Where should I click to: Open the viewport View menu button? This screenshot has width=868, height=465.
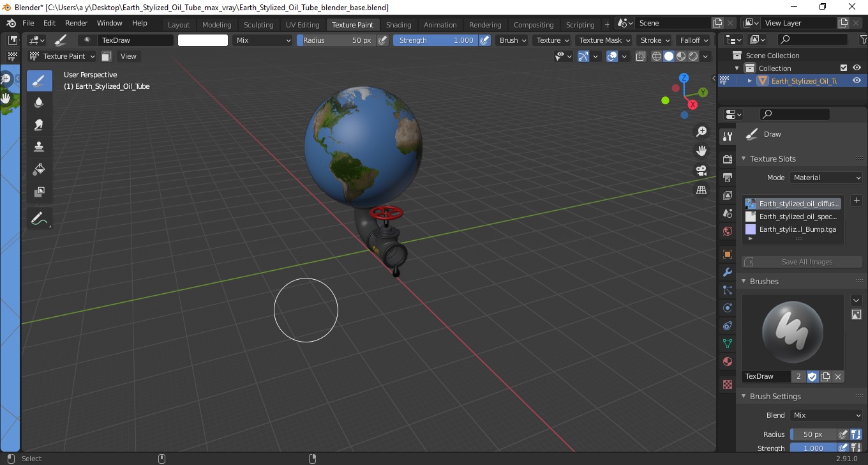click(x=128, y=56)
